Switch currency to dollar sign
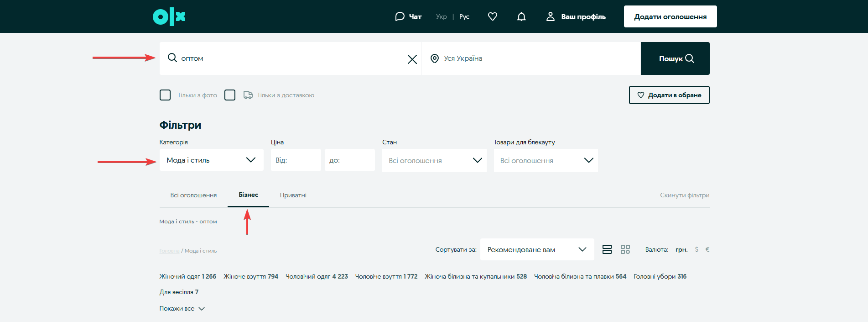This screenshot has width=868, height=322. 696,249
